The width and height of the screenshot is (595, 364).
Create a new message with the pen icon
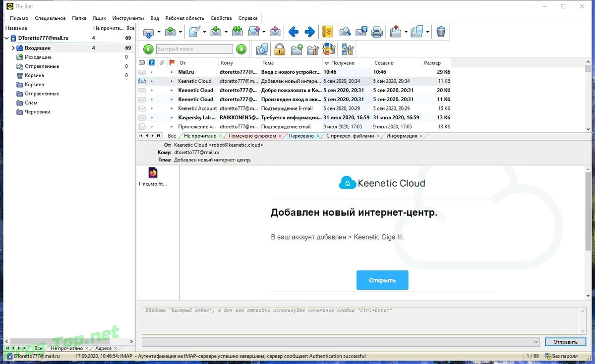tap(194, 32)
